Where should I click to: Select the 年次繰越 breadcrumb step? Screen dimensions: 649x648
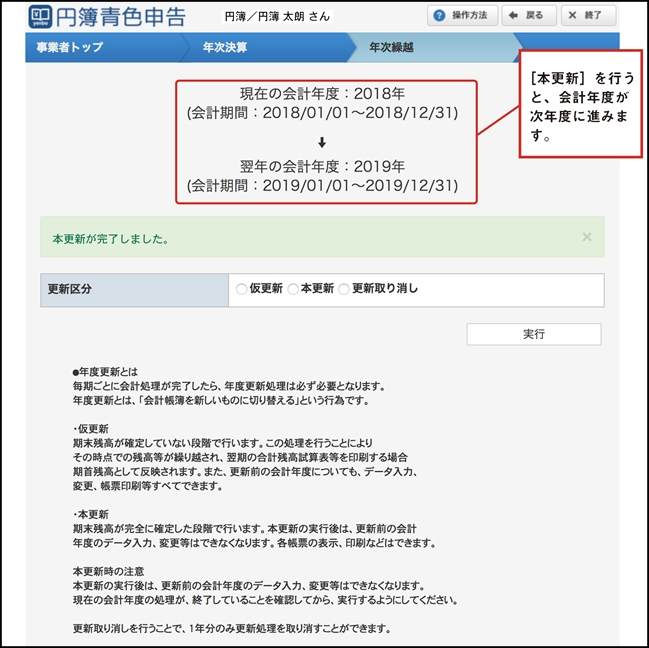[391, 47]
